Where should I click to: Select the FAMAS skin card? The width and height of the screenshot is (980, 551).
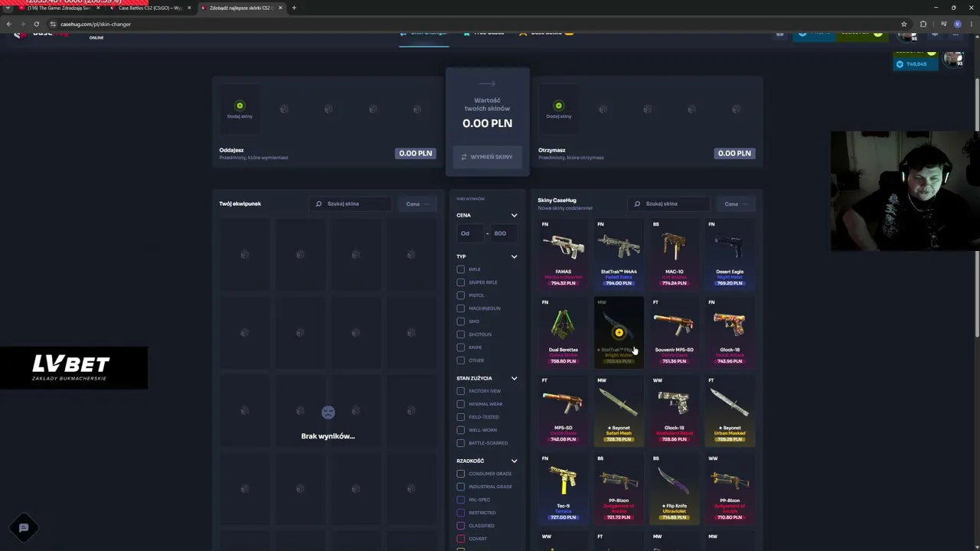click(563, 254)
